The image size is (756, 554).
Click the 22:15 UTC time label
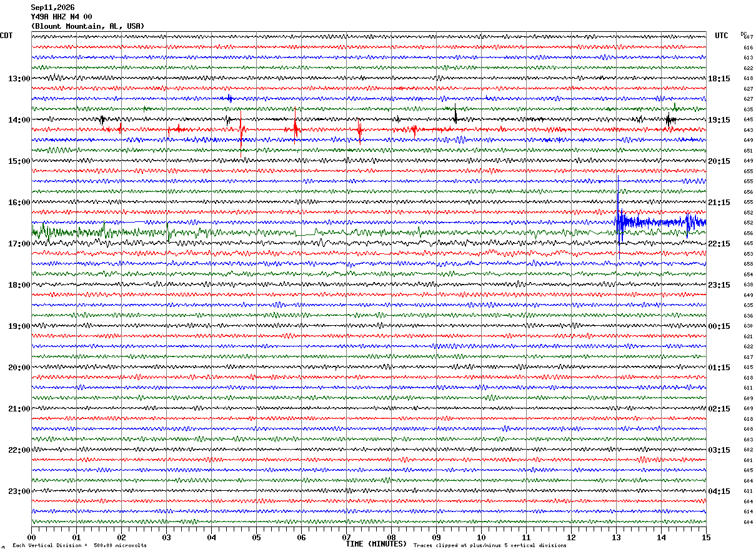719,244
